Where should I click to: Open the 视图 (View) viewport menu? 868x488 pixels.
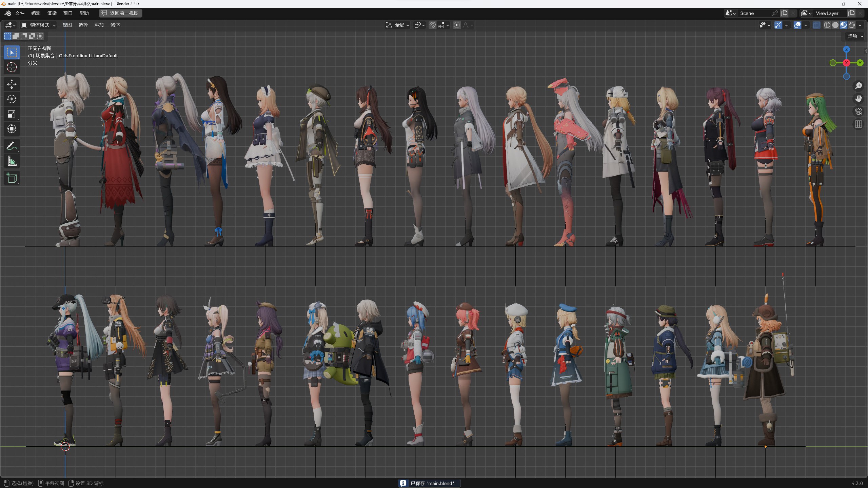point(67,25)
